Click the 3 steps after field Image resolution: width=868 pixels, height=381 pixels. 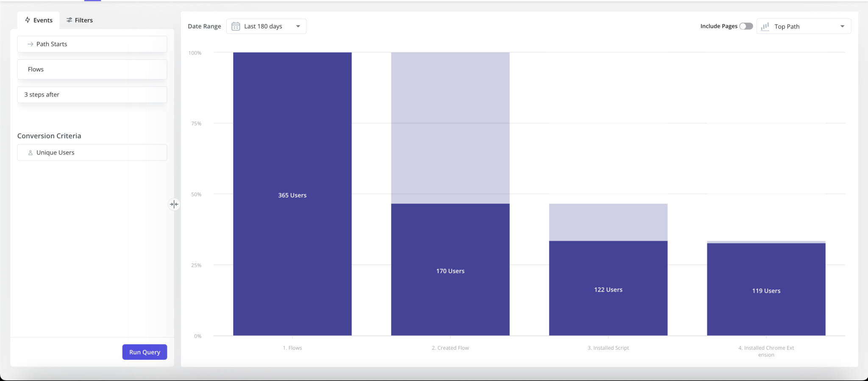click(92, 94)
